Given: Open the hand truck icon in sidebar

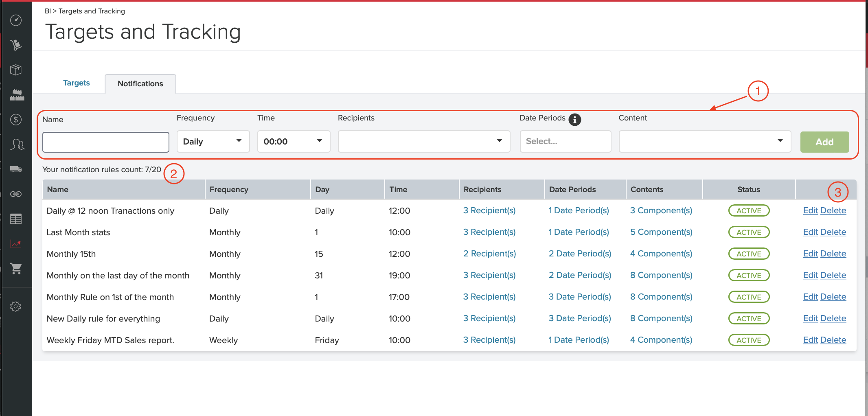Looking at the screenshot, I should [16, 45].
